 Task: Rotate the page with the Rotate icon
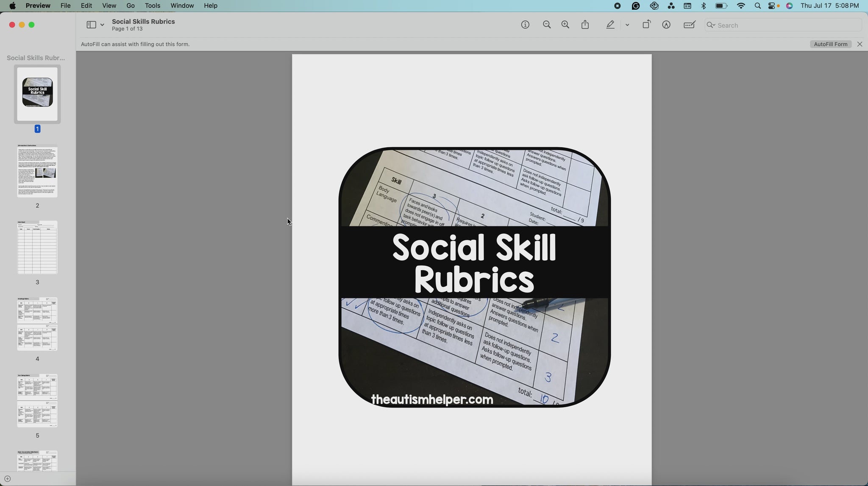click(x=646, y=25)
